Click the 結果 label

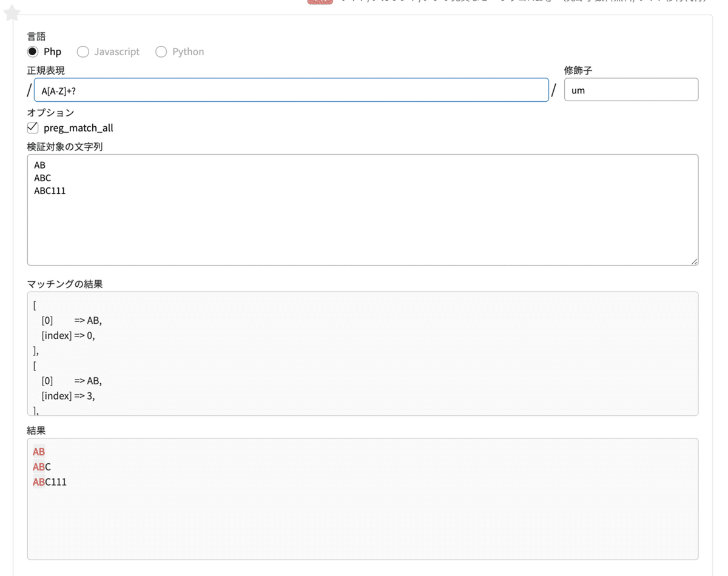[36, 430]
